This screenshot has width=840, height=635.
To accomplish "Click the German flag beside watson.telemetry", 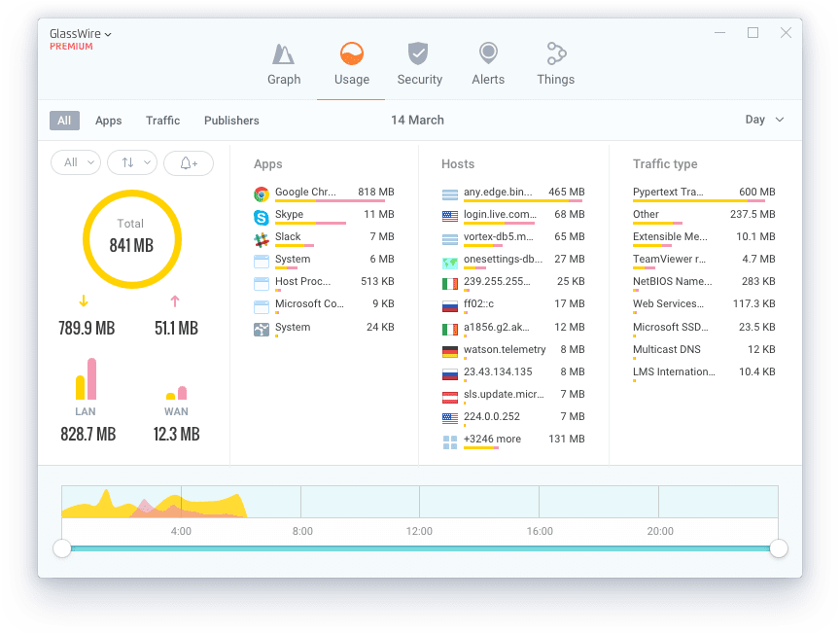I will pos(449,350).
